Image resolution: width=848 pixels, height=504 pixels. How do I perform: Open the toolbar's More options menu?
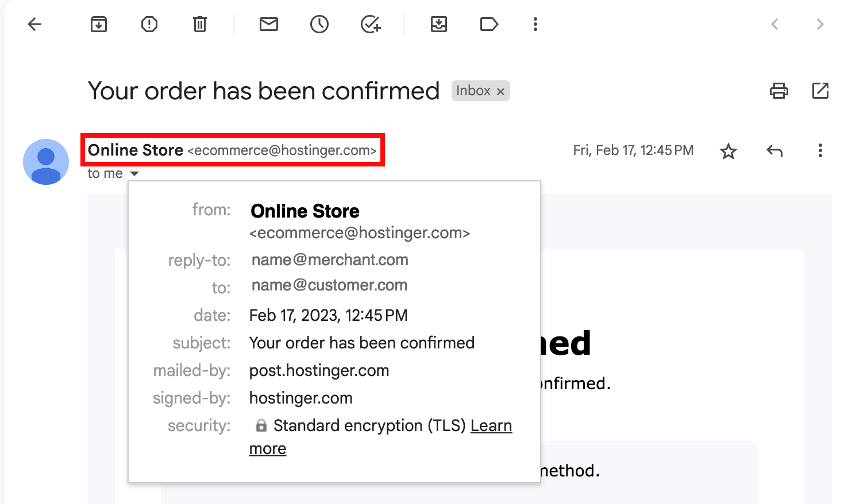(x=535, y=24)
